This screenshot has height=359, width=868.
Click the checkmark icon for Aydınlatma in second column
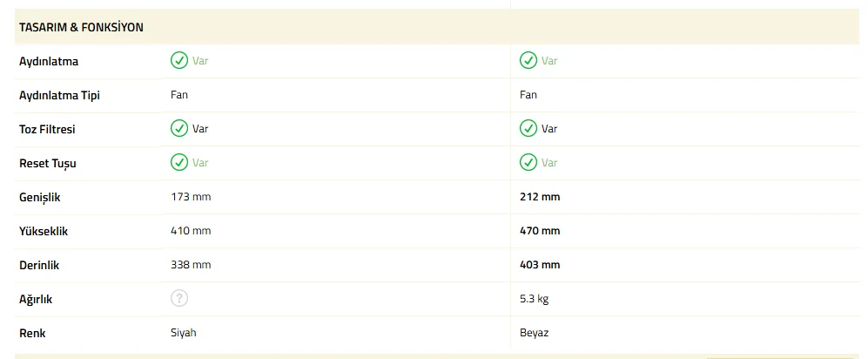(528, 61)
